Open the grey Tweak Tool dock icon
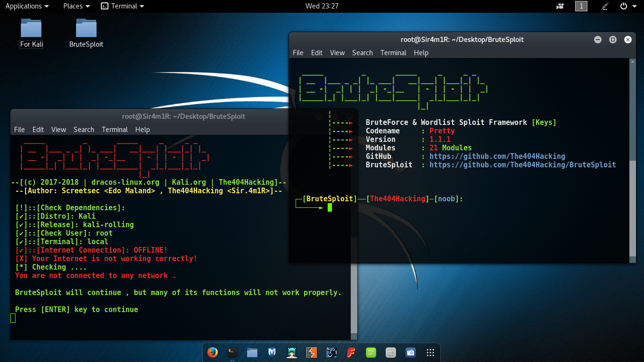This screenshot has height=362, width=644. [391, 352]
